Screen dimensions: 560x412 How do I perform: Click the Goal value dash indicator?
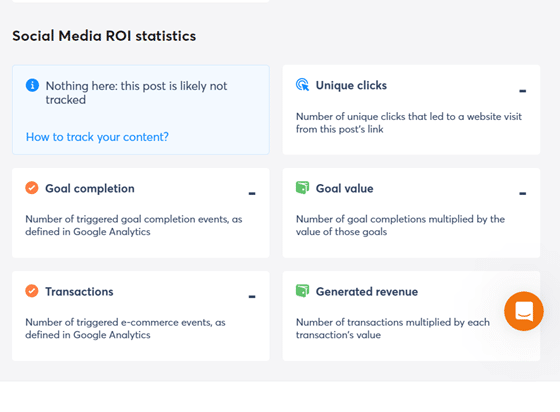coord(522,194)
